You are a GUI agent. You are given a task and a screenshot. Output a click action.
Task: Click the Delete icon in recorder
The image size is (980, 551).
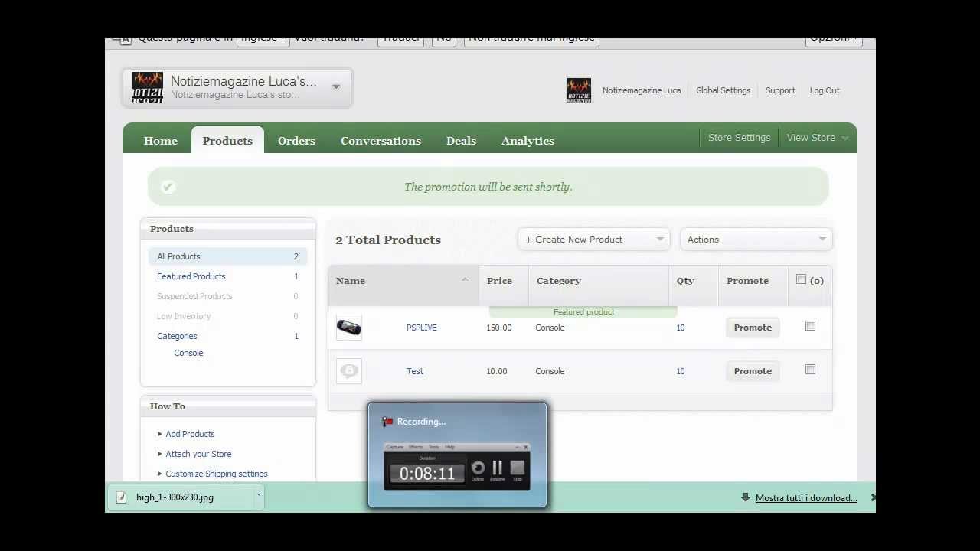coord(478,468)
